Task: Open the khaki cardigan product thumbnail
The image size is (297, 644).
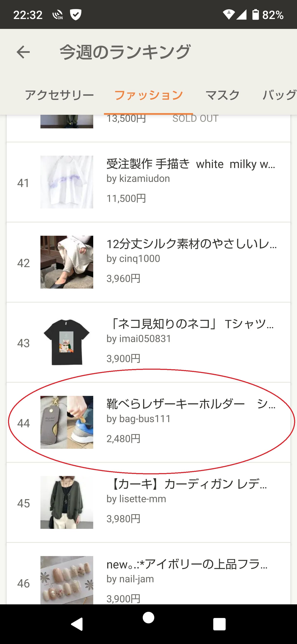Action: [67, 502]
